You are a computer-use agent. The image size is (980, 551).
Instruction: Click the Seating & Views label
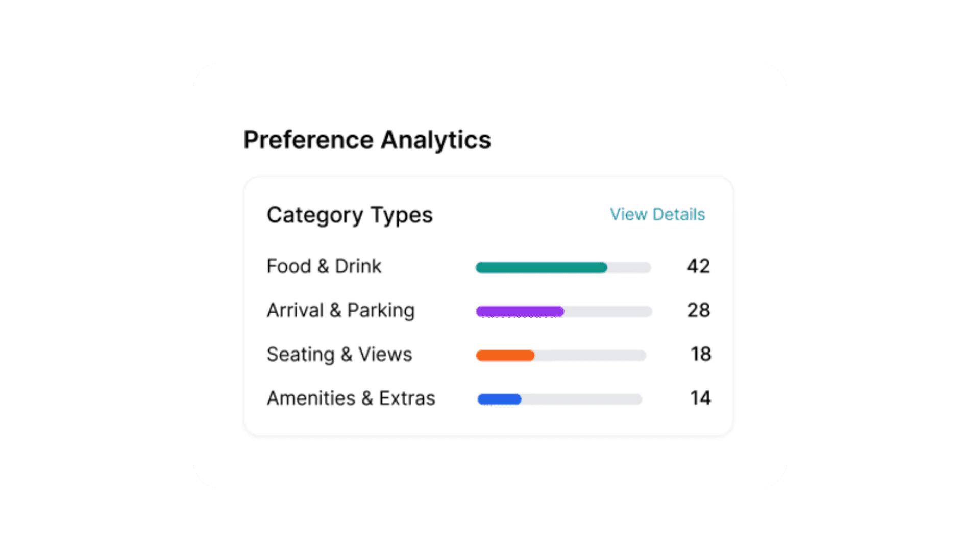[x=339, y=354]
